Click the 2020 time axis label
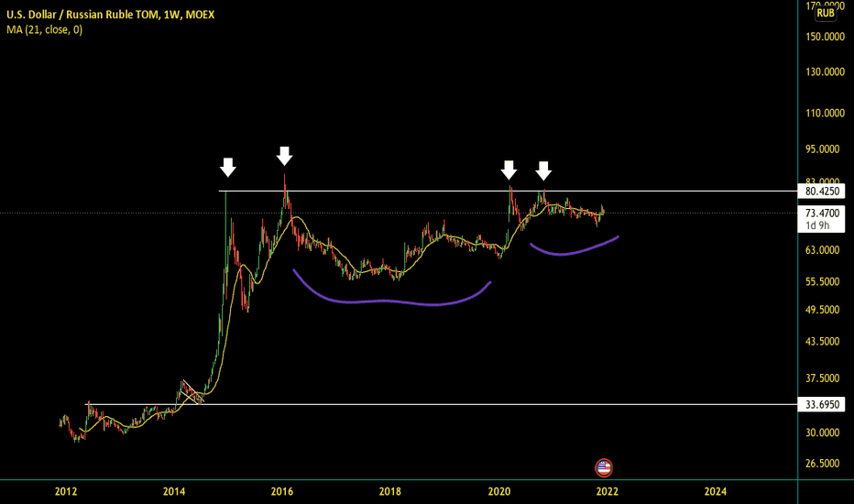Screen dimensions: 854x504 pos(498,491)
